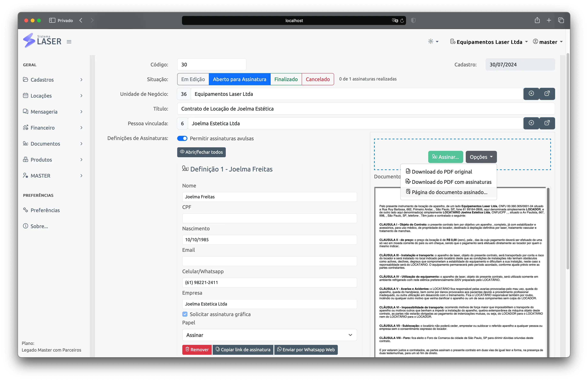Click Enviar por Whatsapp Web
Screen dimensions: 588x381
(306, 350)
